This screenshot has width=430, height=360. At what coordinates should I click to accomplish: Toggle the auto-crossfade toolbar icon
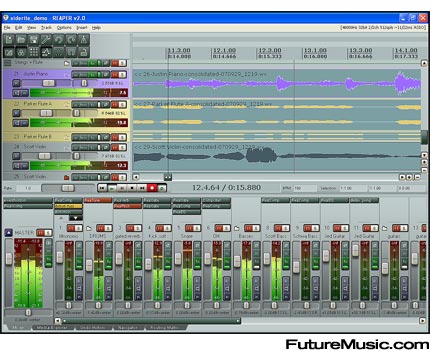[x=9, y=52]
